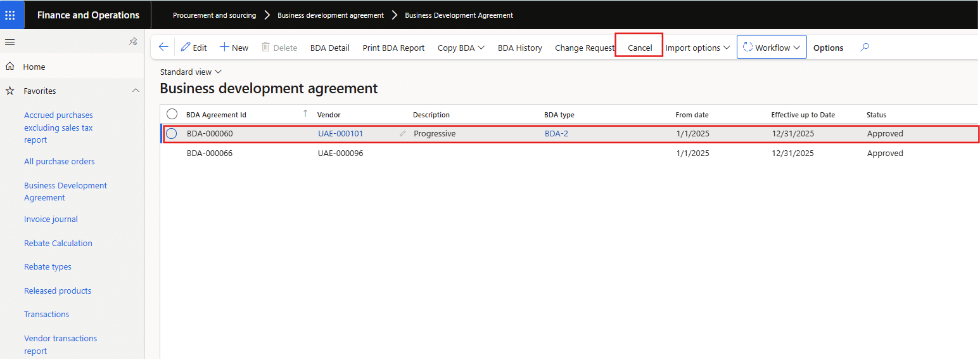980x359 pixels.
Task: Open the Workflow dropdown menu
Action: [x=771, y=48]
